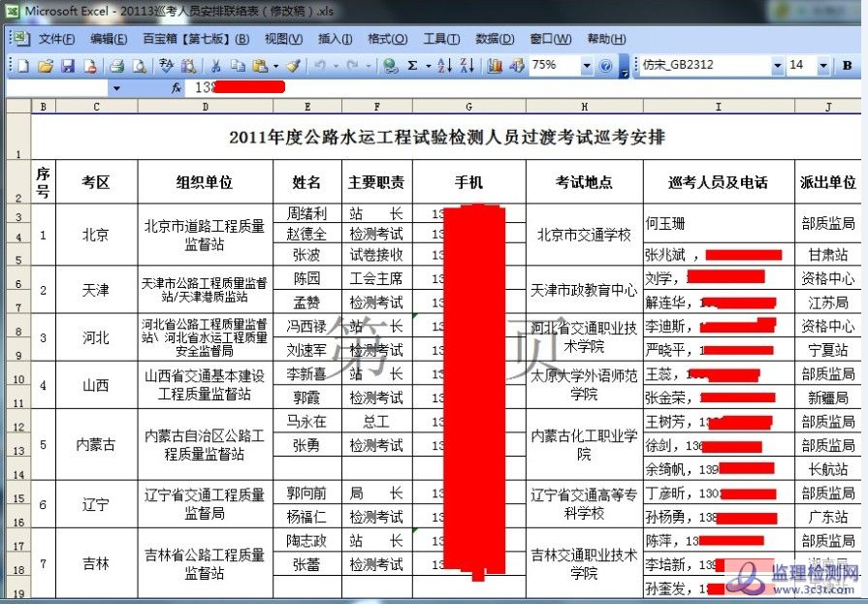The width and height of the screenshot is (868, 604).
Task: Open the 仿宋_GB2312 font dropdown
Action: [777, 66]
